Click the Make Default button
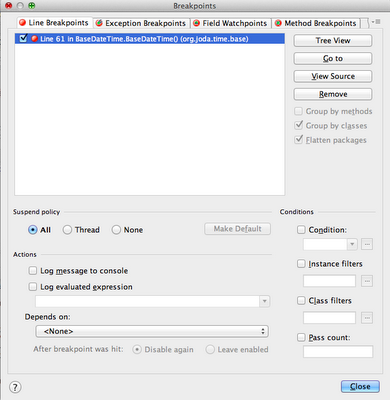 pos(237,229)
